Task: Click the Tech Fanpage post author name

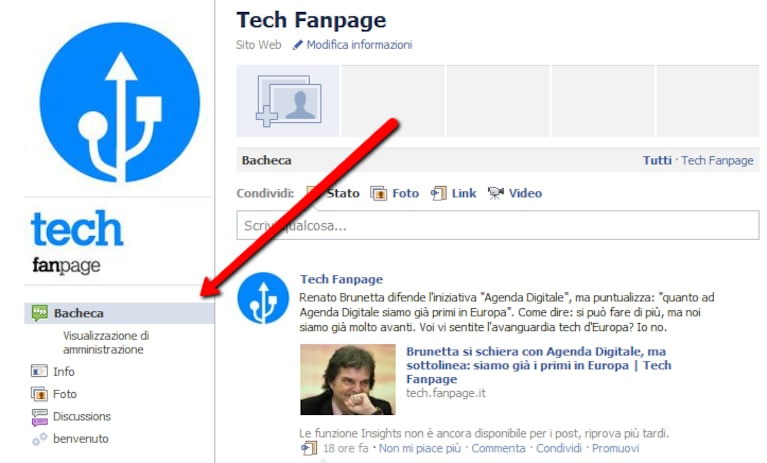Action: click(341, 279)
